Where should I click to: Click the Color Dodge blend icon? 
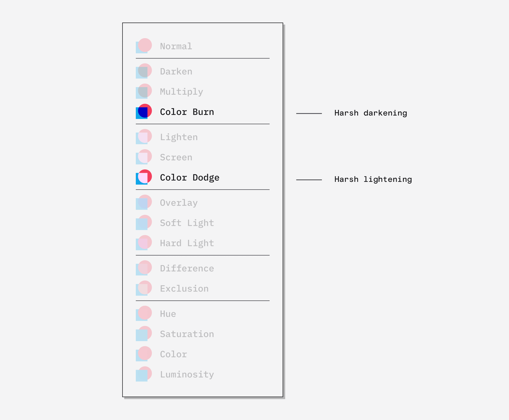click(x=143, y=178)
